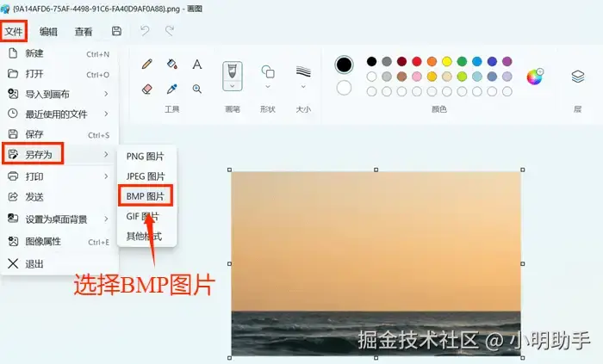The width and height of the screenshot is (603, 364).
Task: Pick the lavender palette swatch
Action: point(507,77)
